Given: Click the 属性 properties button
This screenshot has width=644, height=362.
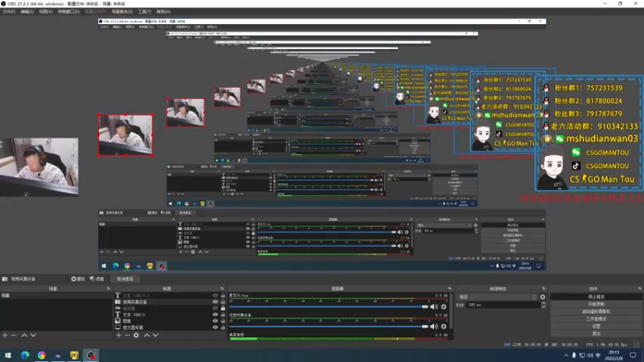Looking at the screenshot, I should pos(77,278).
